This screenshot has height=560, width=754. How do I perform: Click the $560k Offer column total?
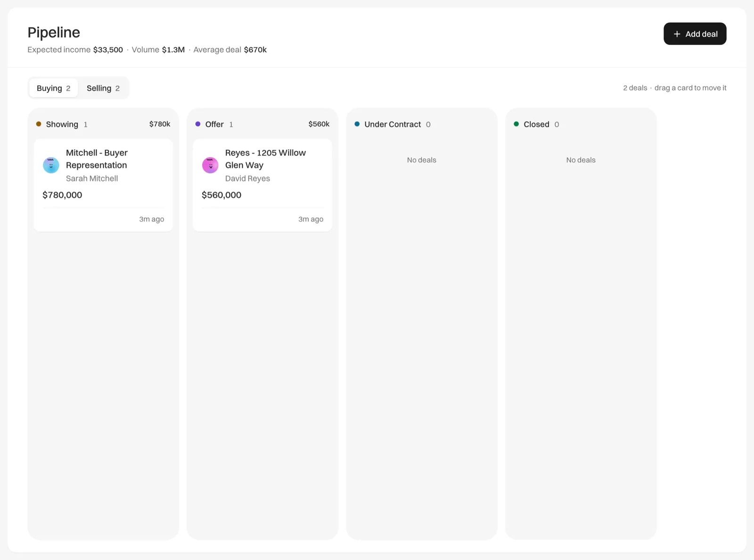(x=319, y=124)
